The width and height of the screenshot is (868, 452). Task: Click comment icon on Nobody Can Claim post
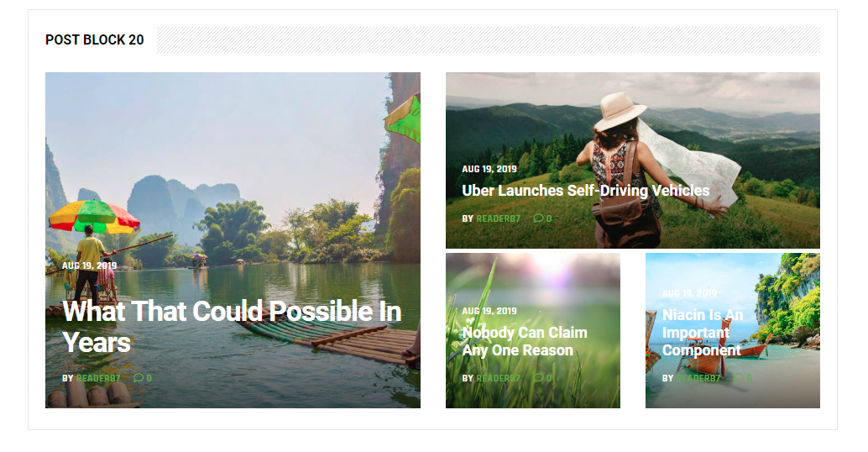(538, 378)
